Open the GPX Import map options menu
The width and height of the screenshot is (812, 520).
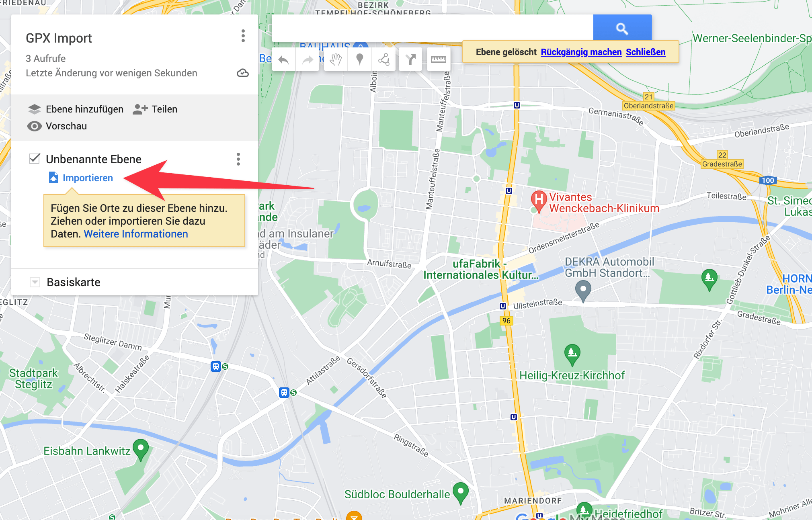(243, 36)
